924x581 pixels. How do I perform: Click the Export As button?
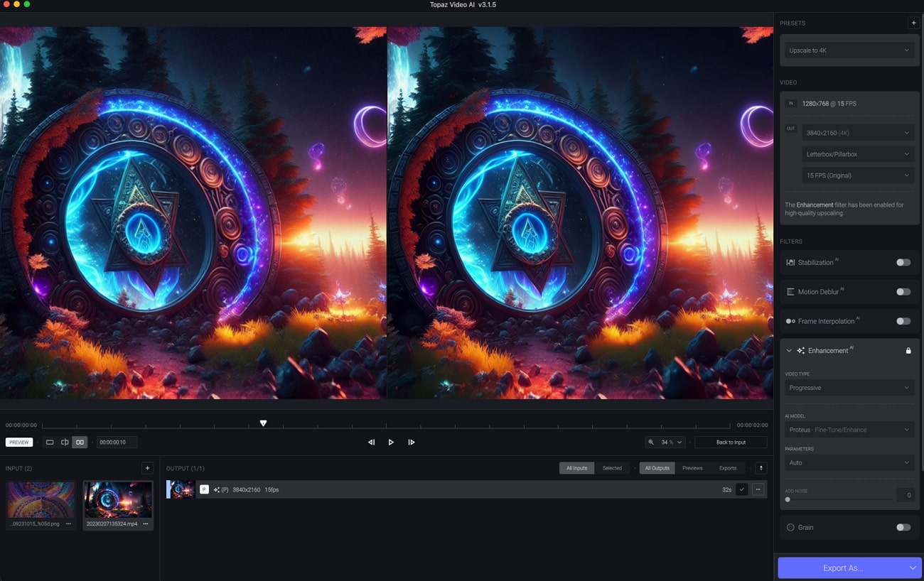point(843,568)
